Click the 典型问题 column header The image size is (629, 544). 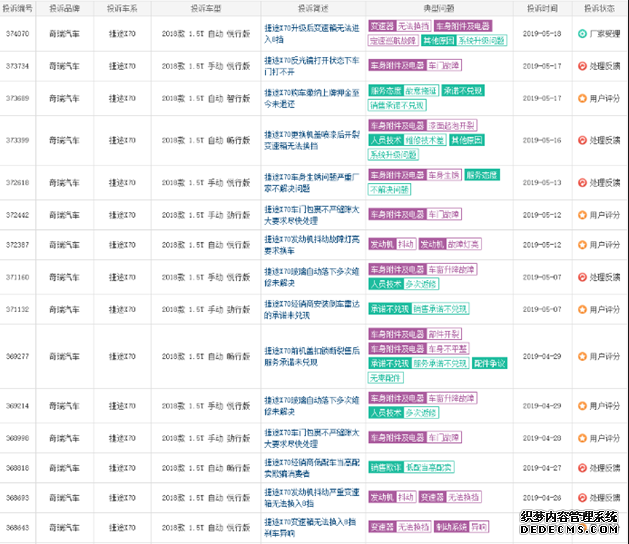(x=439, y=8)
